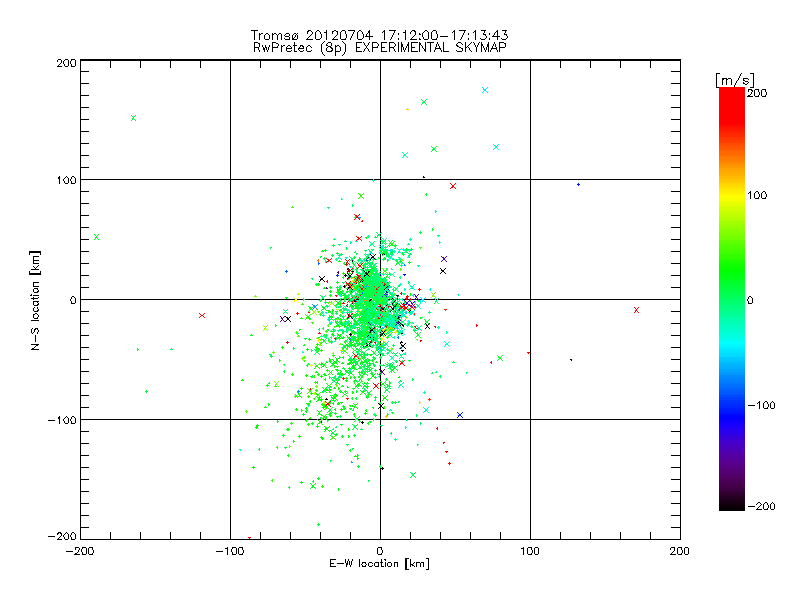Click the 'E-W location [km]' axis label
Viewport: 800px width, 600px height.
pyautogui.click(x=379, y=563)
